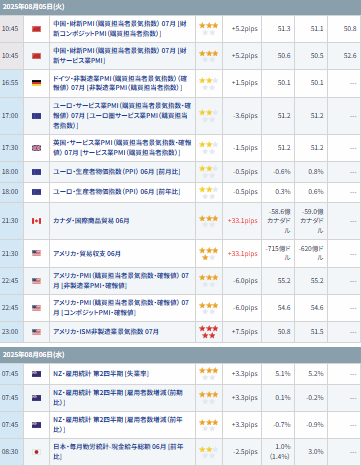Click the Canada flag at 21:30
This screenshot has width=361, height=466.
pyautogui.click(x=36, y=221)
